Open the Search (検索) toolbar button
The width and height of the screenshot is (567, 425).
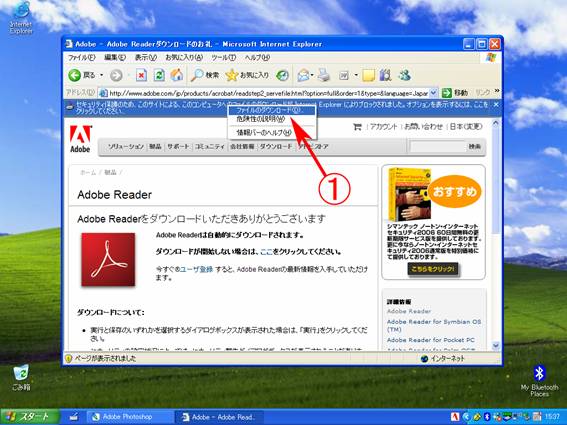tap(205, 75)
